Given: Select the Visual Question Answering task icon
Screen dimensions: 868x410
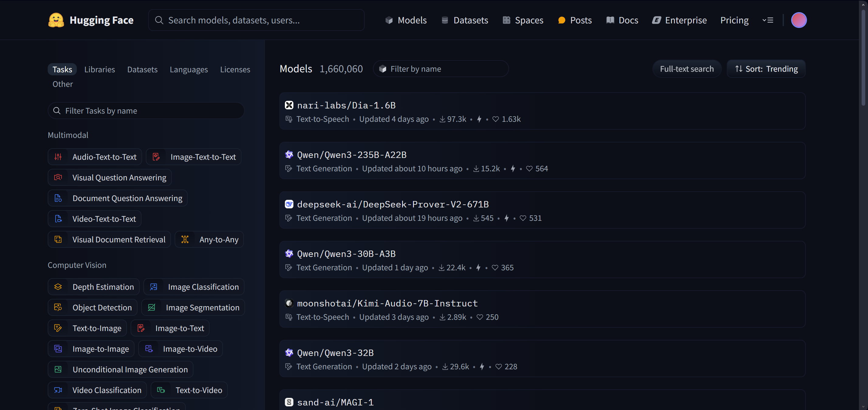Looking at the screenshot, I should point(58,177).
